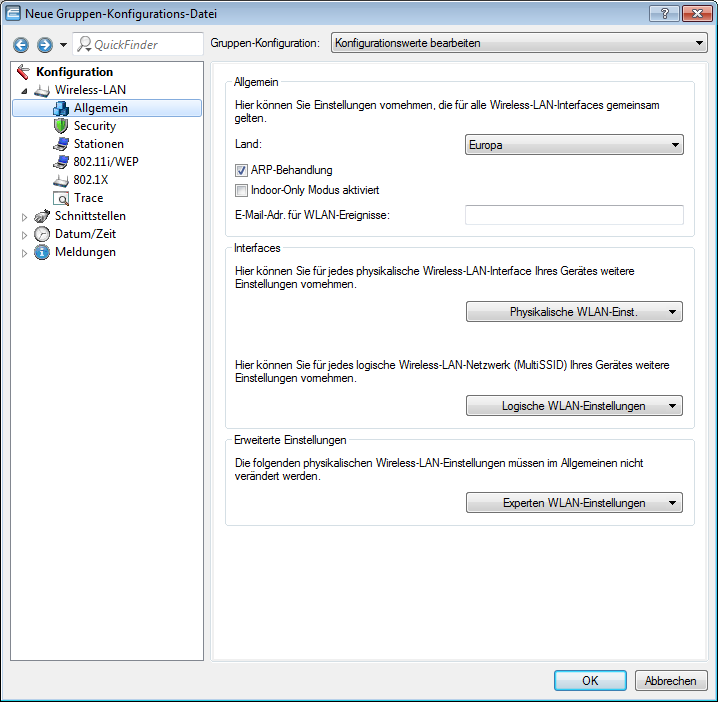Disable the ARP-Behandlung checkbox

[x=241, y=171]
